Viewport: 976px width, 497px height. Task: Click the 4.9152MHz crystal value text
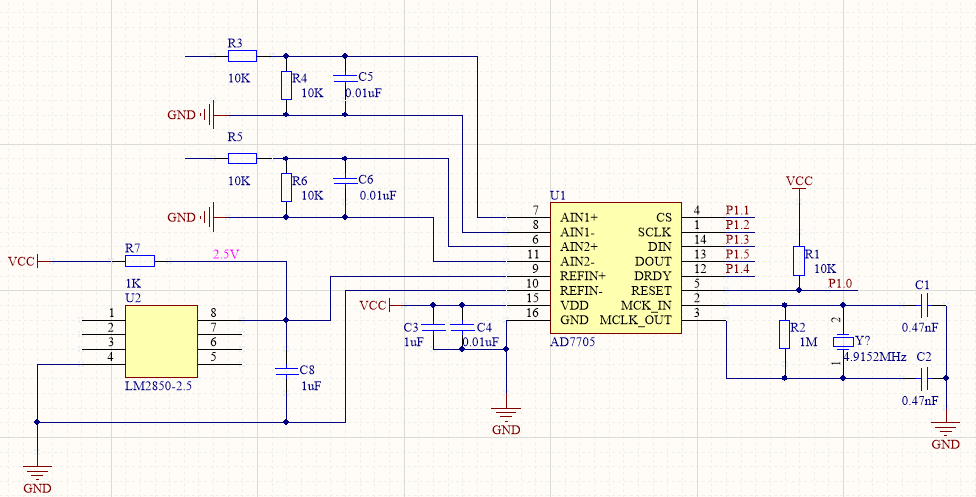click(874, 357)
